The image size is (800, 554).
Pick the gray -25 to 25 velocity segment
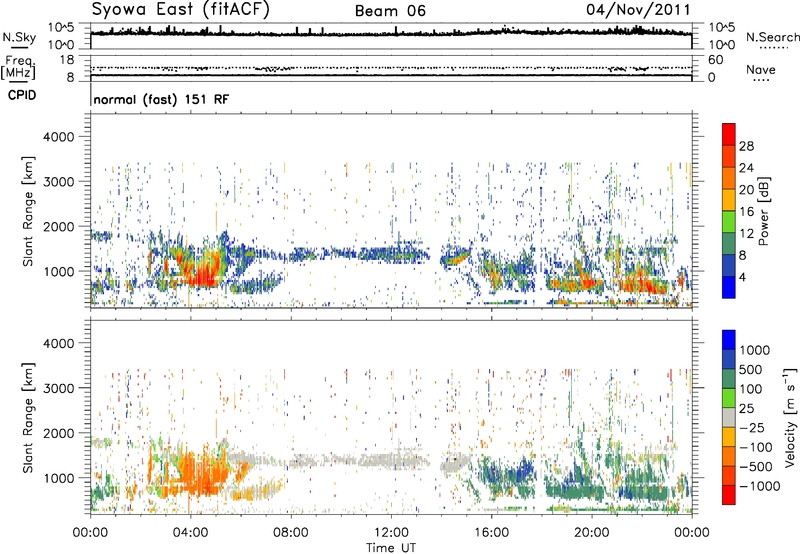tap(729, 418)
